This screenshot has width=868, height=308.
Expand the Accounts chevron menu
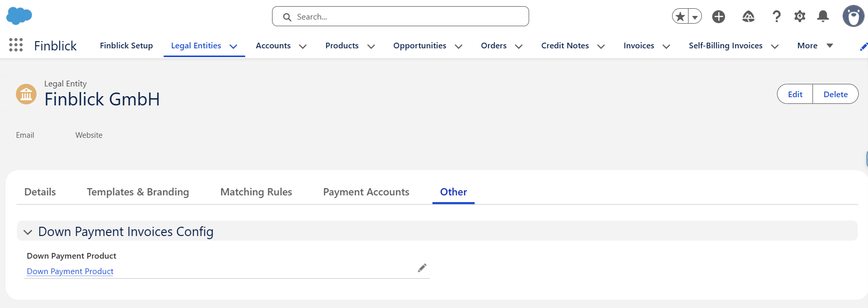[x=303, y=46]
